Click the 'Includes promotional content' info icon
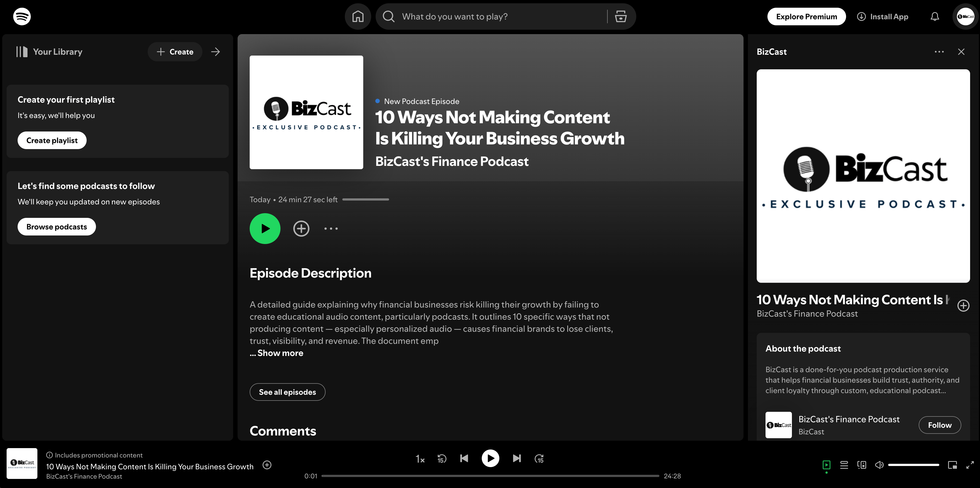Image resolution: width=980 pixels, height=488 pixels. point(49,455)
